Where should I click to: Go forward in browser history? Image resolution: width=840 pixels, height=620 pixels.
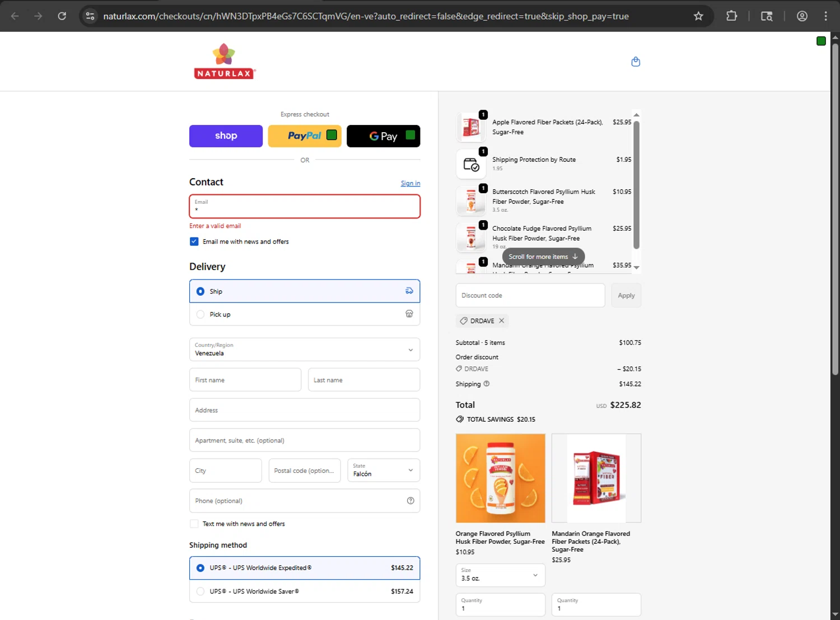38,16
